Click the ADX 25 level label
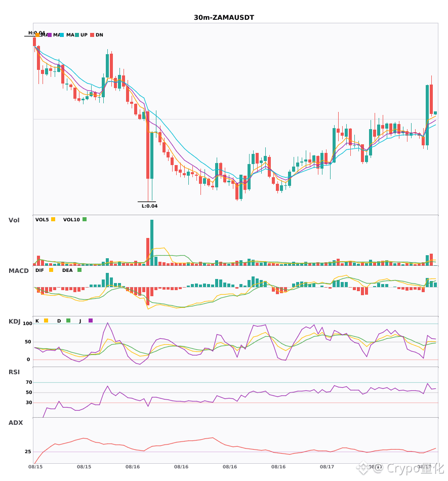448x481 pixels. coord(28,452)
